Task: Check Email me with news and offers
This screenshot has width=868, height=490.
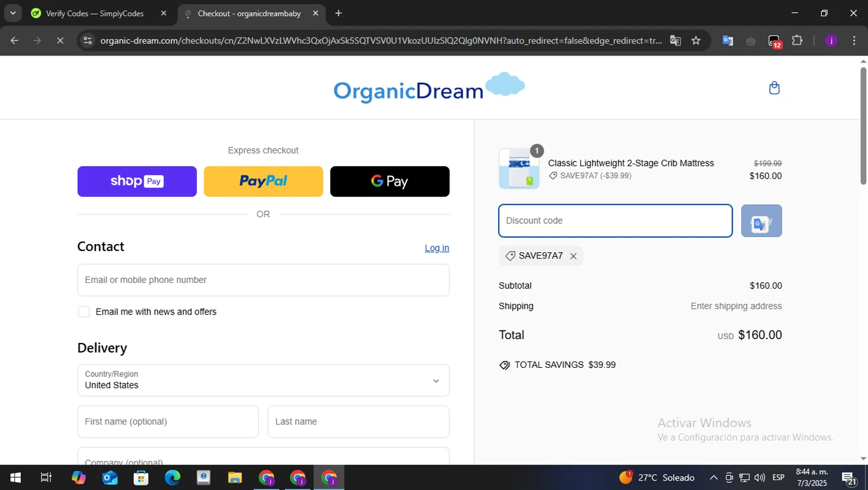Action: click(84, 312)
